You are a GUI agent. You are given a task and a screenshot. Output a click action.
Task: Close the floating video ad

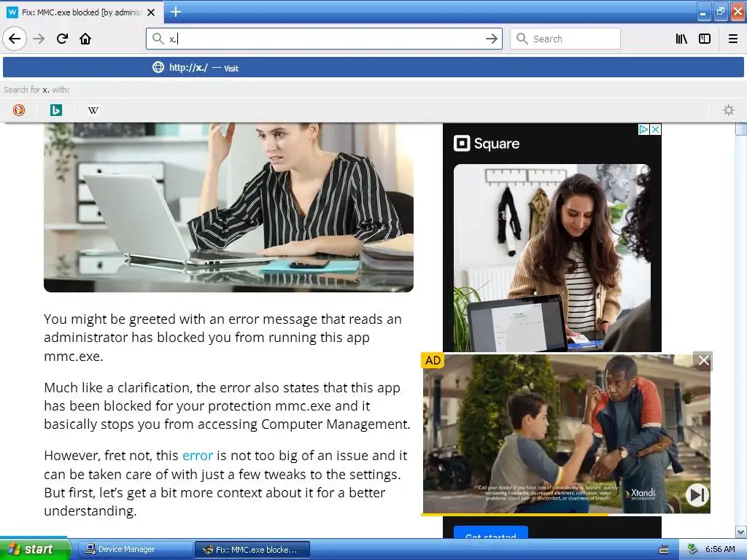coord(704,360)
